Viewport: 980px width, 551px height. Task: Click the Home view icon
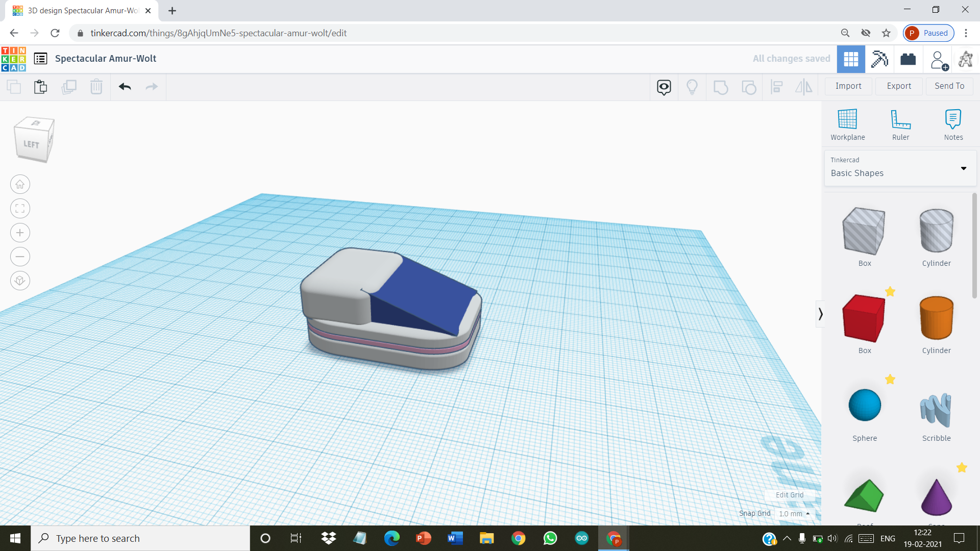tap(20, 184)
